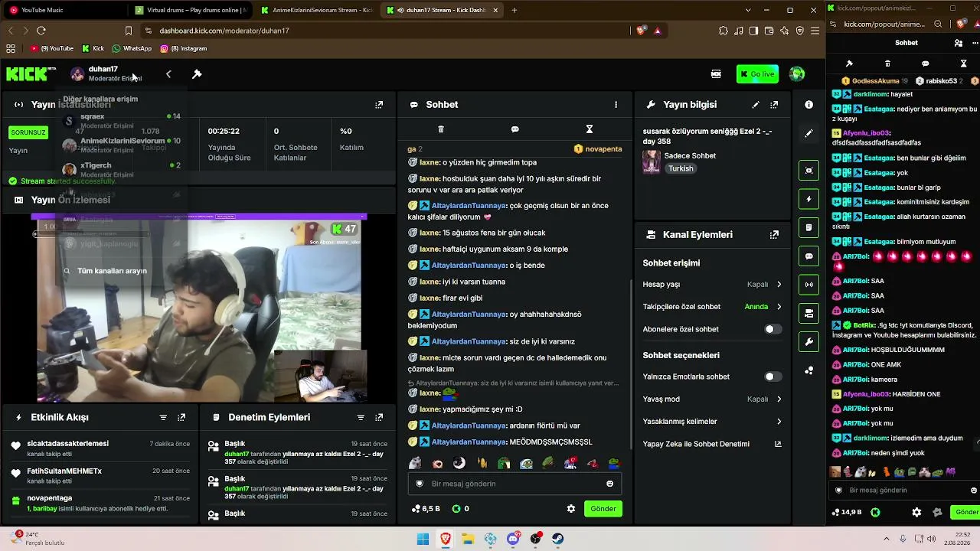Open Steam from the Windows taskbar
The height and width of the screenshot is (551, 980).
(558, 539)
